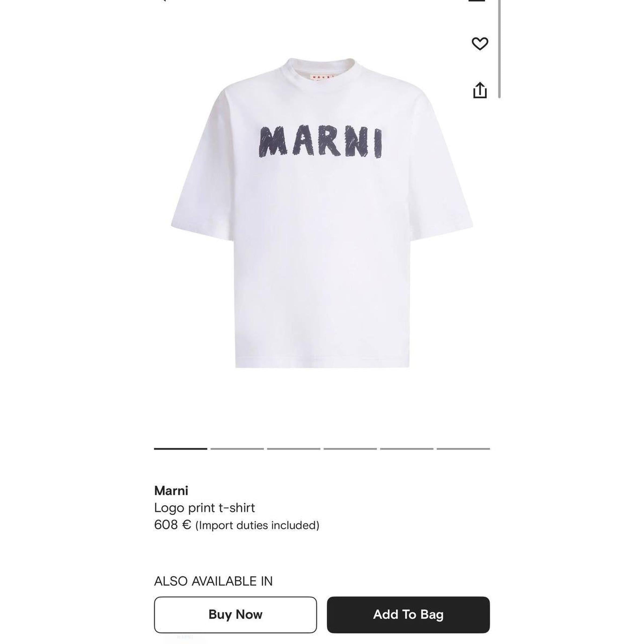
Task: Tap the share icon below the heart
Action: [x=480, y=90]
